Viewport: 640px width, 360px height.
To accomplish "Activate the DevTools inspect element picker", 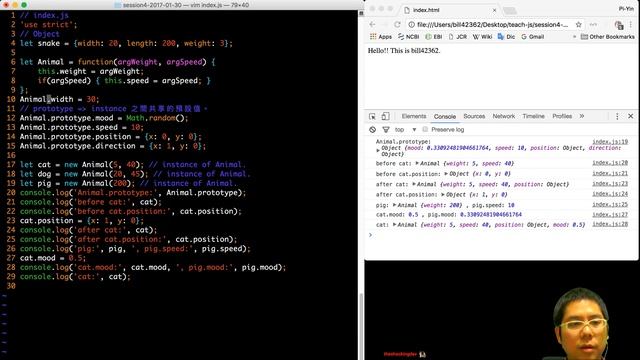I will coord(372,116).
